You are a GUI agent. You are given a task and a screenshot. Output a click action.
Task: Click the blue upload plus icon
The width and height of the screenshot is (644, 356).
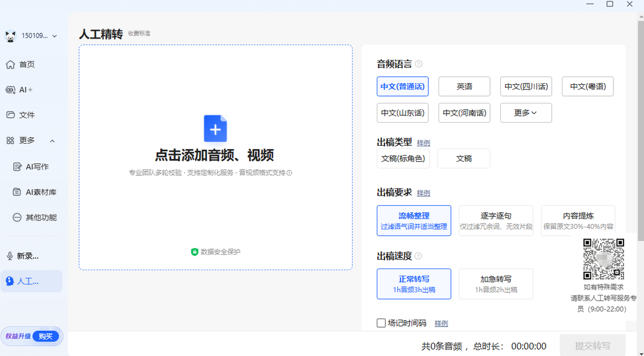click(x=215, y=129)
